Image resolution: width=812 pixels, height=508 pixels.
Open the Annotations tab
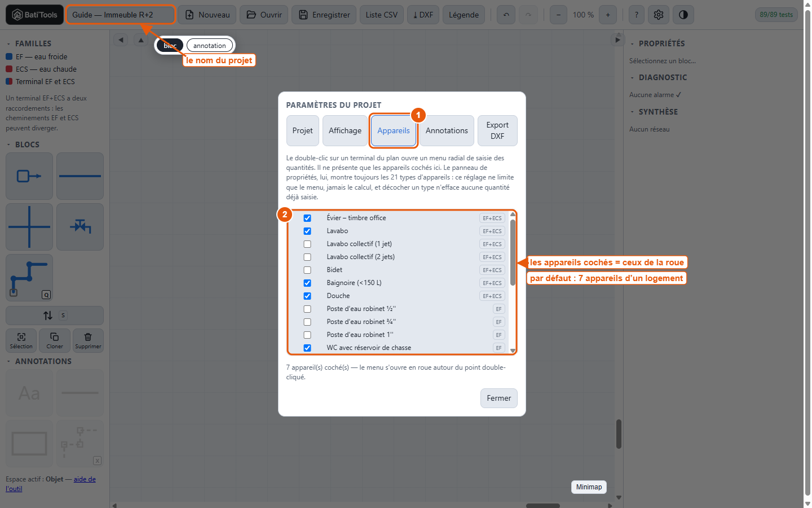(447, 130)
